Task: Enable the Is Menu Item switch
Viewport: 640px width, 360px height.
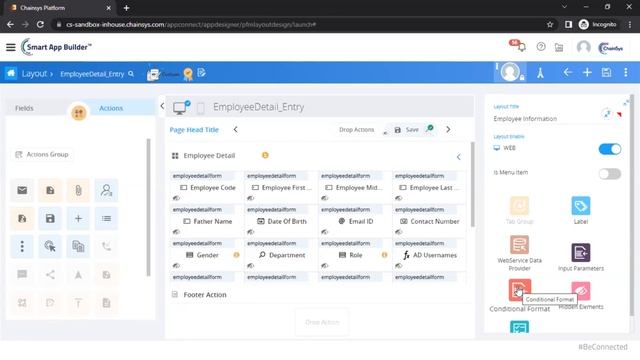Action: click(x=610, y=174)
